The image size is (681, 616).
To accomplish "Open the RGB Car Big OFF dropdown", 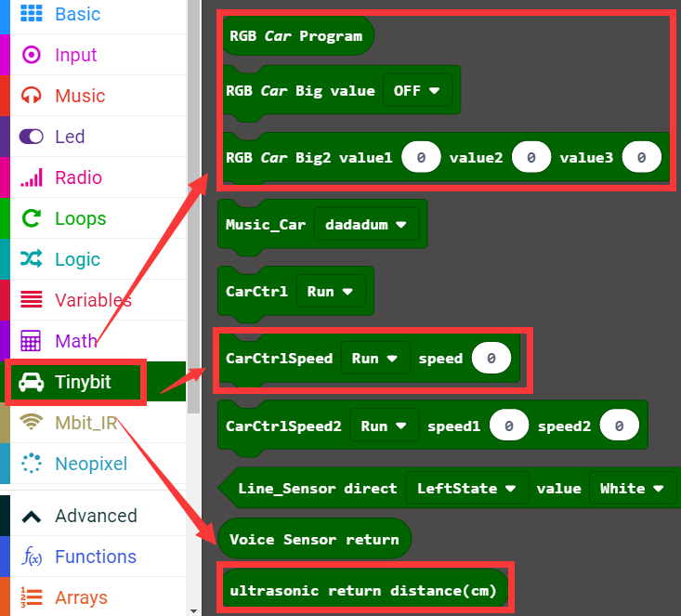I will click(x=416, y=91).
